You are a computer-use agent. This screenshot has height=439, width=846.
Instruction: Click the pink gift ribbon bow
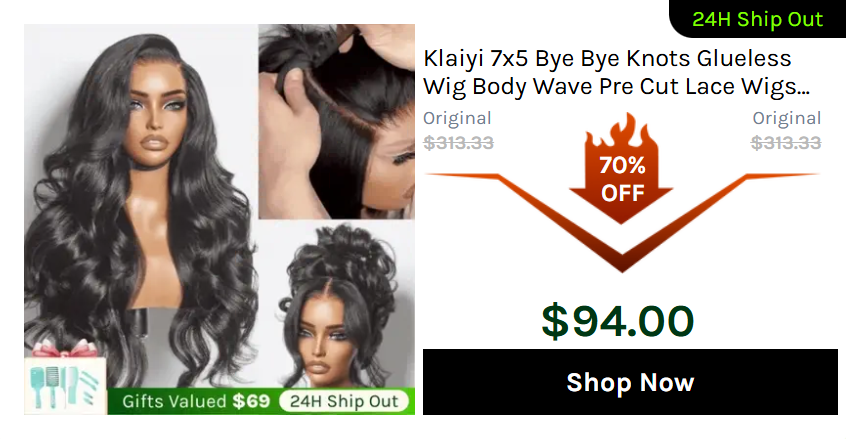[64, 349]
